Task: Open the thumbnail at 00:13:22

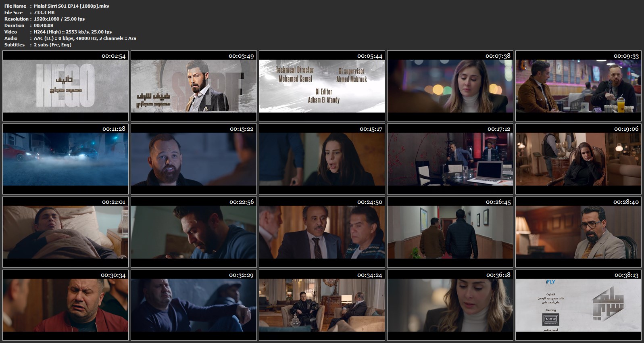Action: pyautogui.click(x=194, y=159)
